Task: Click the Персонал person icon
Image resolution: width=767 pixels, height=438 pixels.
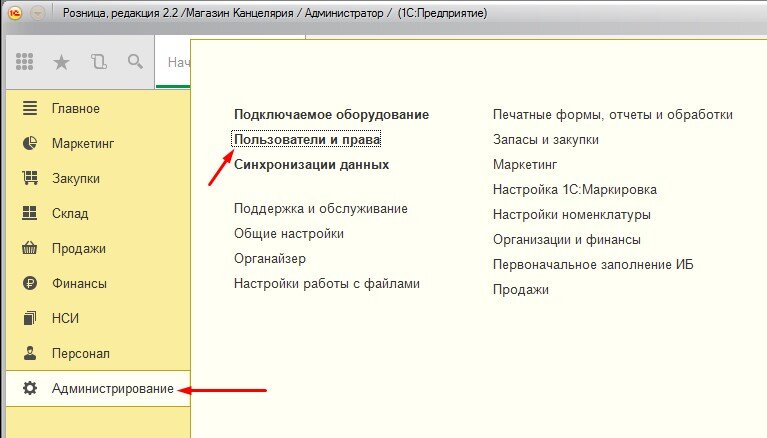Action: [x=30, y=353]
